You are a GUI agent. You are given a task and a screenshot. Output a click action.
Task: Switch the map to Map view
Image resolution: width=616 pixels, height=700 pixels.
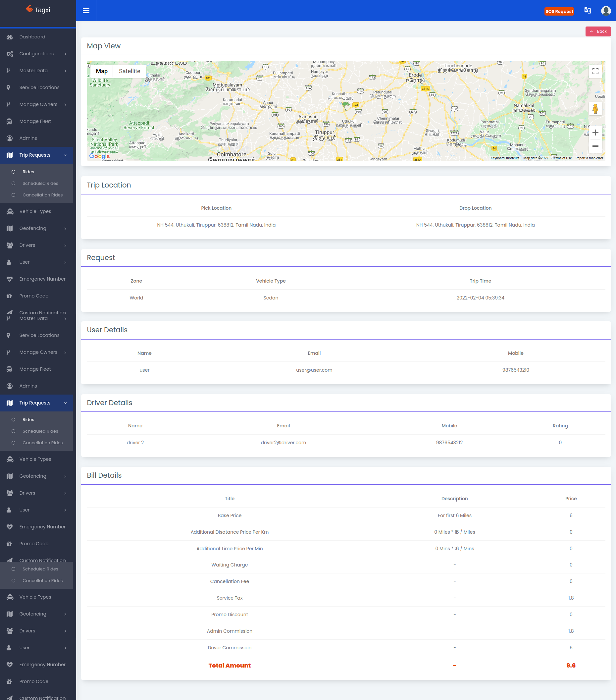click(x=101, y=71)
